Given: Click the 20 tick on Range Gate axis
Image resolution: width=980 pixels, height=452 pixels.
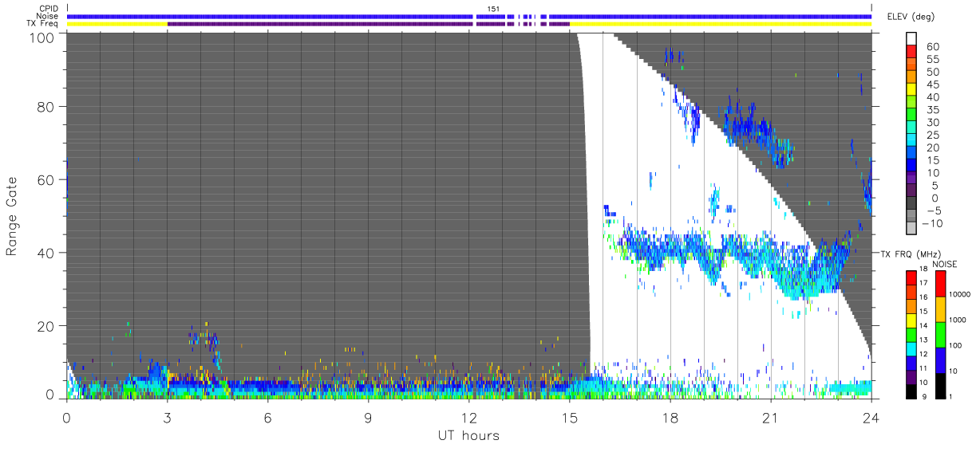Looking at the screenshot, I should pos(47,327).
